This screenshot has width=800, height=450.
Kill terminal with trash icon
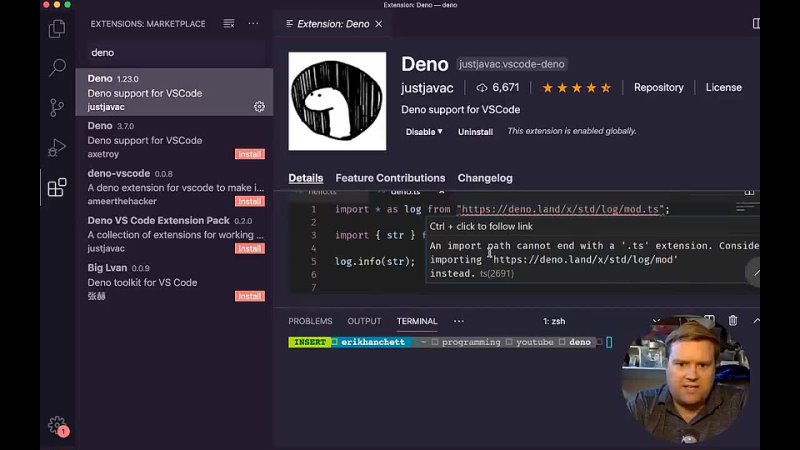(733, 320)
